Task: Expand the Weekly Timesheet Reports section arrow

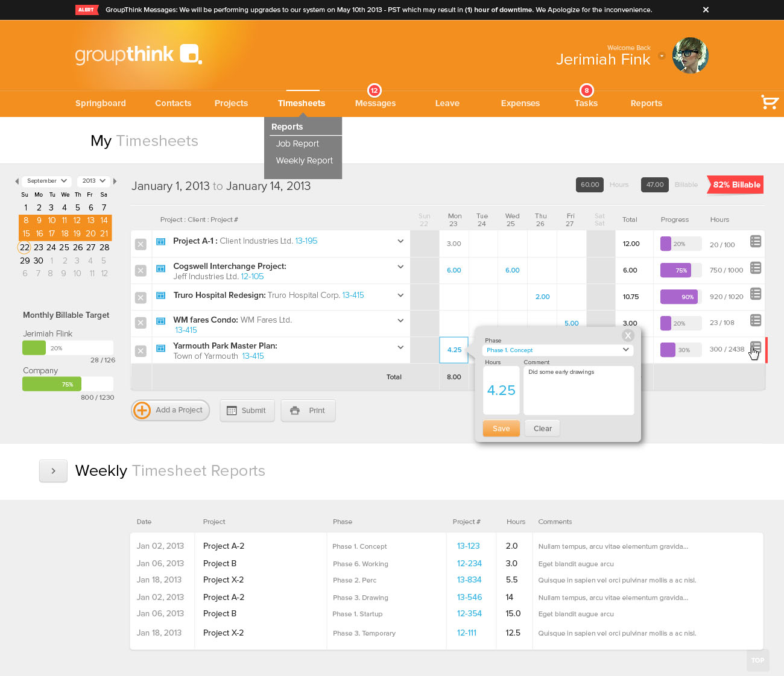Action: (53, 471)
